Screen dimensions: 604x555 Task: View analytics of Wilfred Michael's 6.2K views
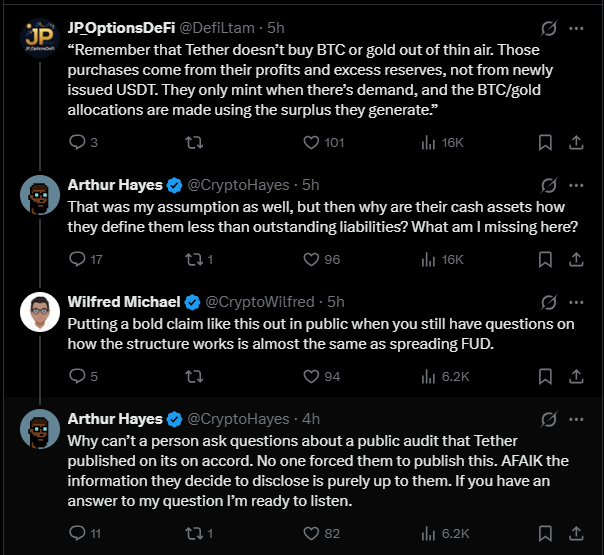click(430, 376)
